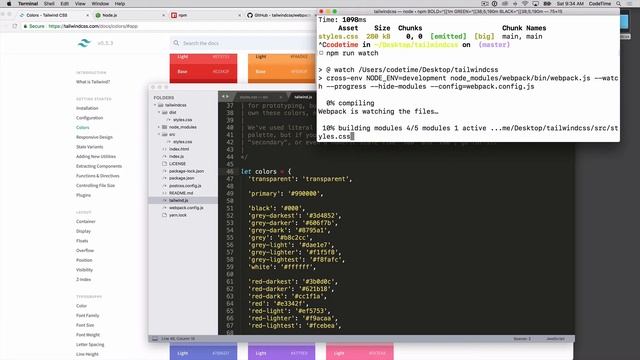Close the Colors - Tailwind CSS tab
The image size is (640, 360).
pyautogui.click(x=87, y=15)
